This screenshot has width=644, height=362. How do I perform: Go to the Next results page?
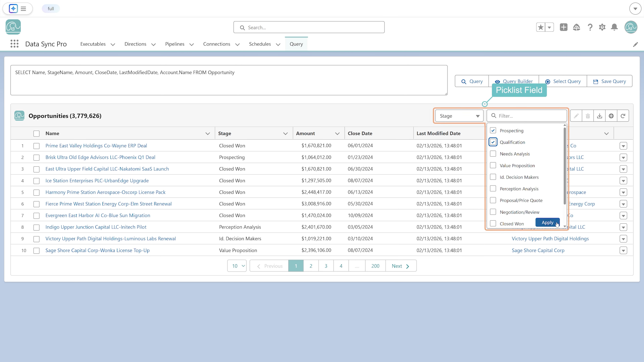click(401, 266)
